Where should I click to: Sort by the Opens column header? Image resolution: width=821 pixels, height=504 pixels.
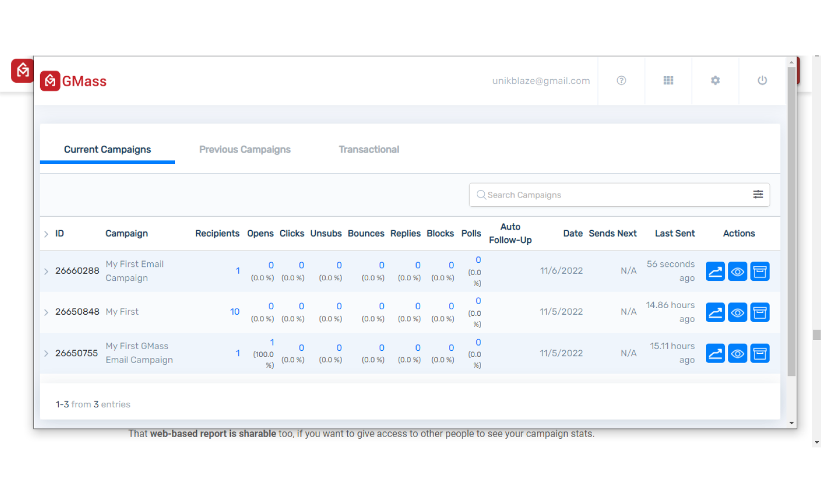(260, 233)
